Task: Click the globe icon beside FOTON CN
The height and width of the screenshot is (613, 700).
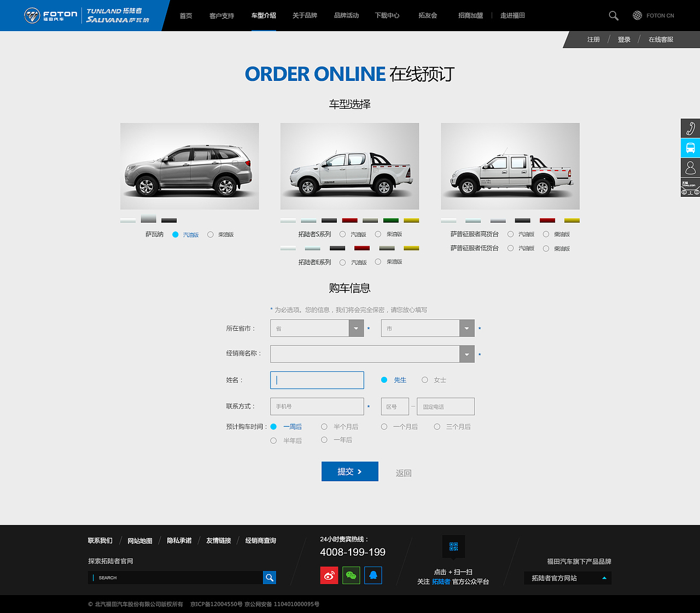Action: pos(637,15)
